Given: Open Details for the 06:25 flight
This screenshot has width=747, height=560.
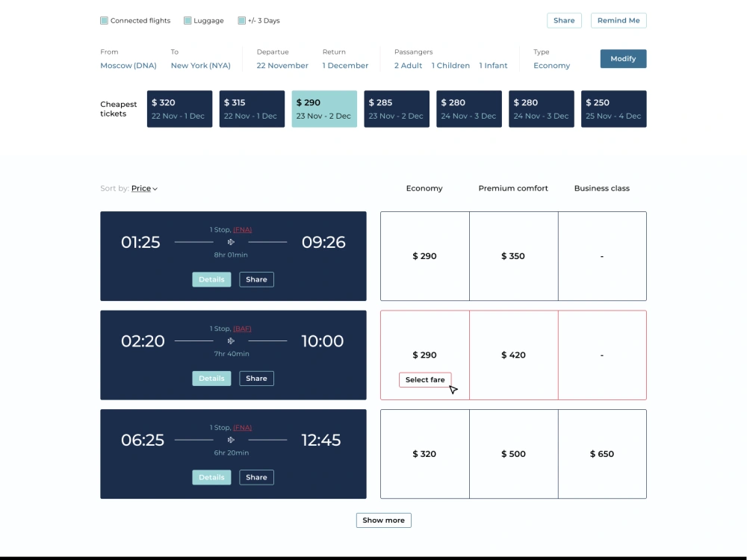Looking at the screenshot, I should (211, 478).
